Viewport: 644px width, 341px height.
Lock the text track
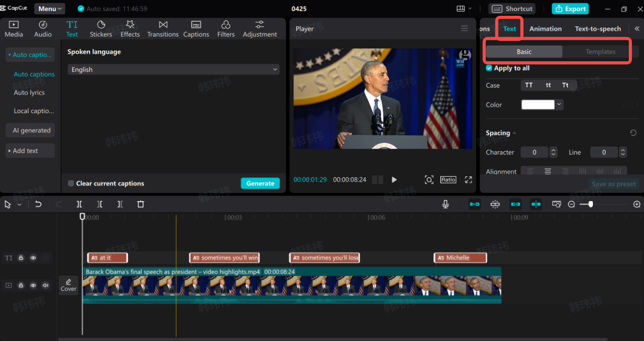pos(21,258)
